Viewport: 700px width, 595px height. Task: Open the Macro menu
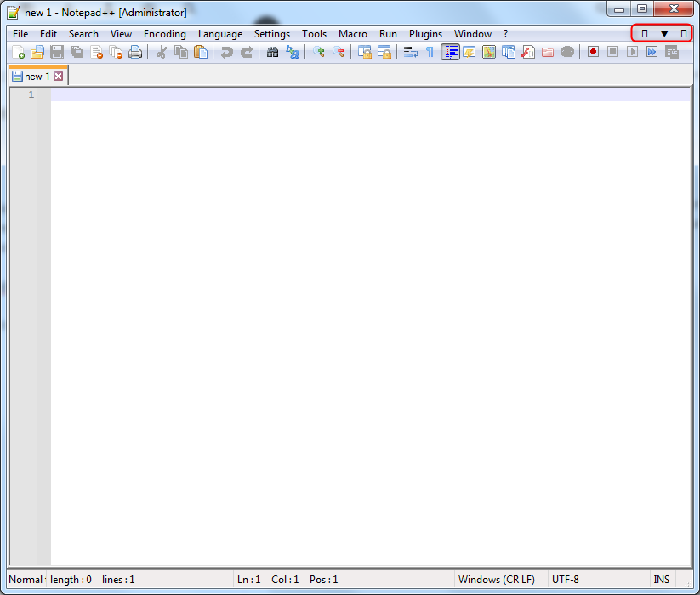tap(353, 34)
